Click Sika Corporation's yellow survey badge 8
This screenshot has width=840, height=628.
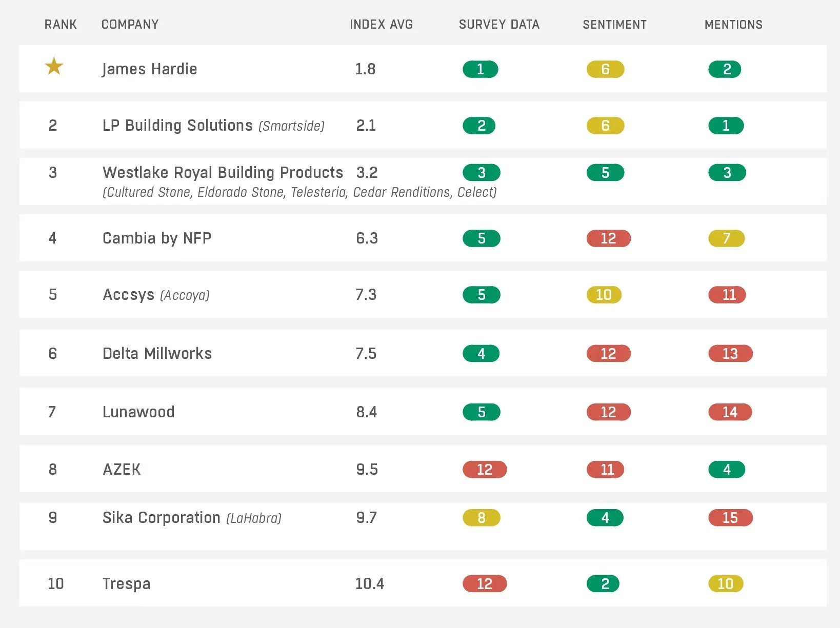point(481,518)
